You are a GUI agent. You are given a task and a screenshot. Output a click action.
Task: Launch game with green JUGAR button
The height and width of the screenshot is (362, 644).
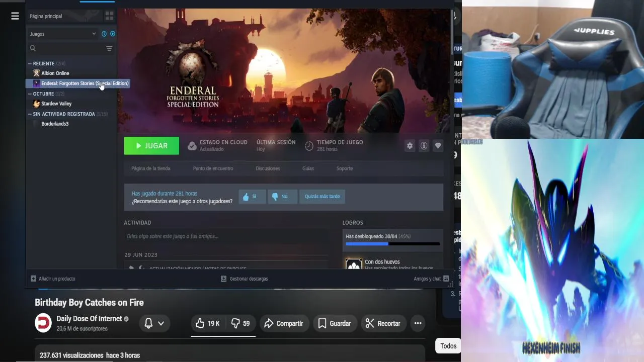[x=151, y=146]
